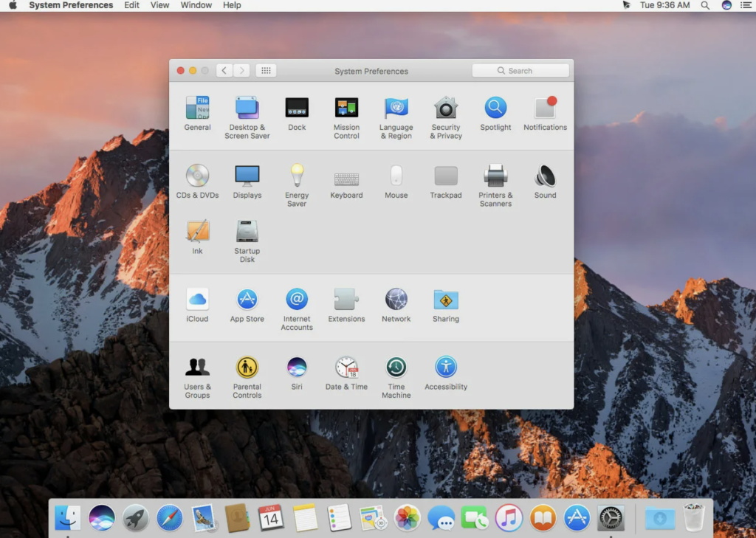Viewport: 756px width, 538px height.
Task: Open the View menu
Action: point(159,5)
